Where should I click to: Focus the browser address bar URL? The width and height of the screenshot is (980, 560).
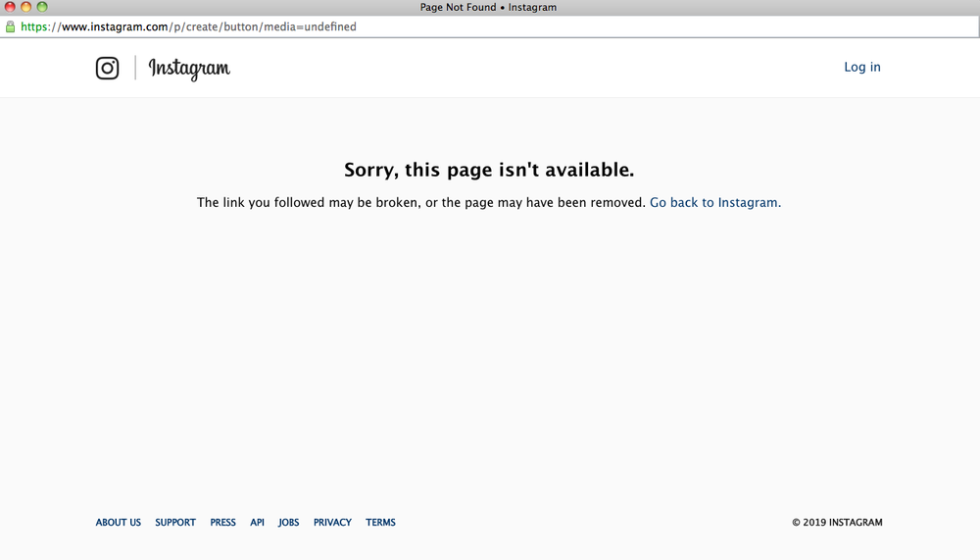(188, 26)
